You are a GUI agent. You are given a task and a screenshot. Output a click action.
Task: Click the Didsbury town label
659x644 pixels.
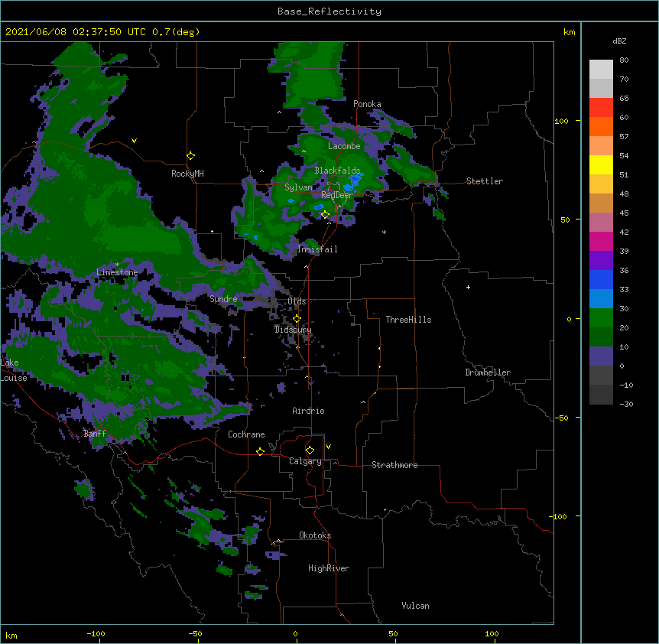[293, 330]
